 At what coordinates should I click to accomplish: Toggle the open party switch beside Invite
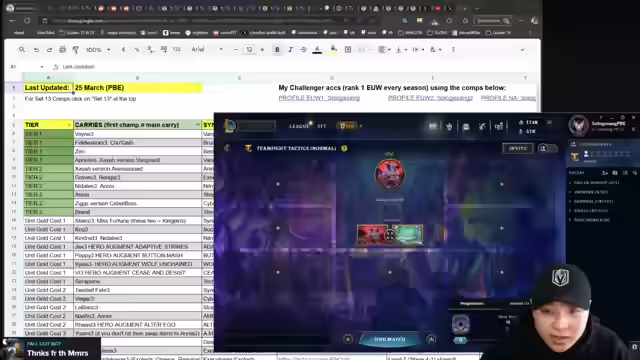[x=547, y=148]
